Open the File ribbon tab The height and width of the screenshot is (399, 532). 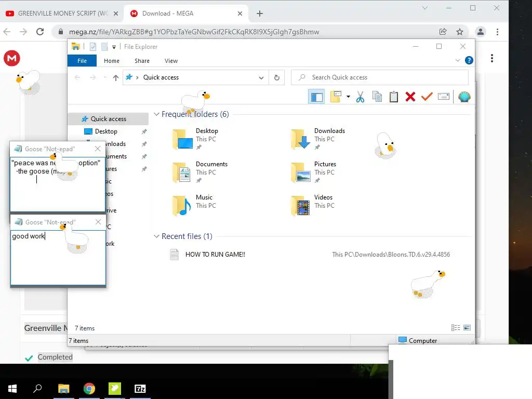pyautogui.click(x=82, y=61)
